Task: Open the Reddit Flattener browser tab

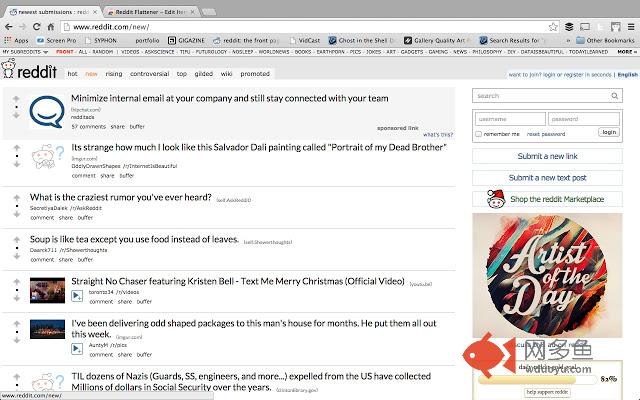Action: [x=151, y=12]
